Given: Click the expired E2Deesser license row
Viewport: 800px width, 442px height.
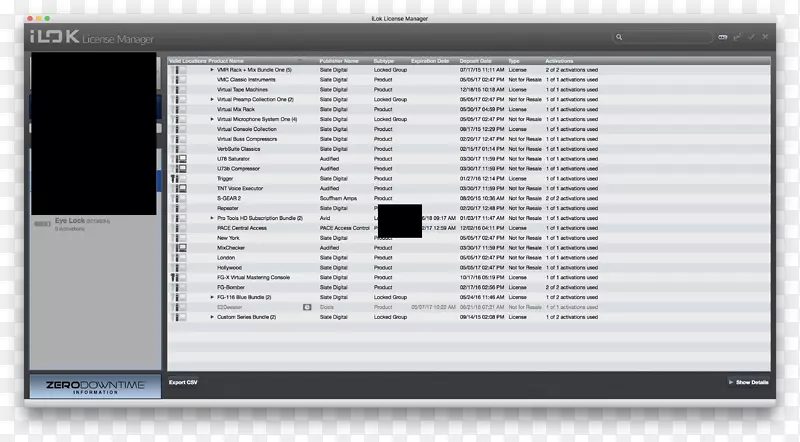Looking at the screenshot, I should (468, 307).
